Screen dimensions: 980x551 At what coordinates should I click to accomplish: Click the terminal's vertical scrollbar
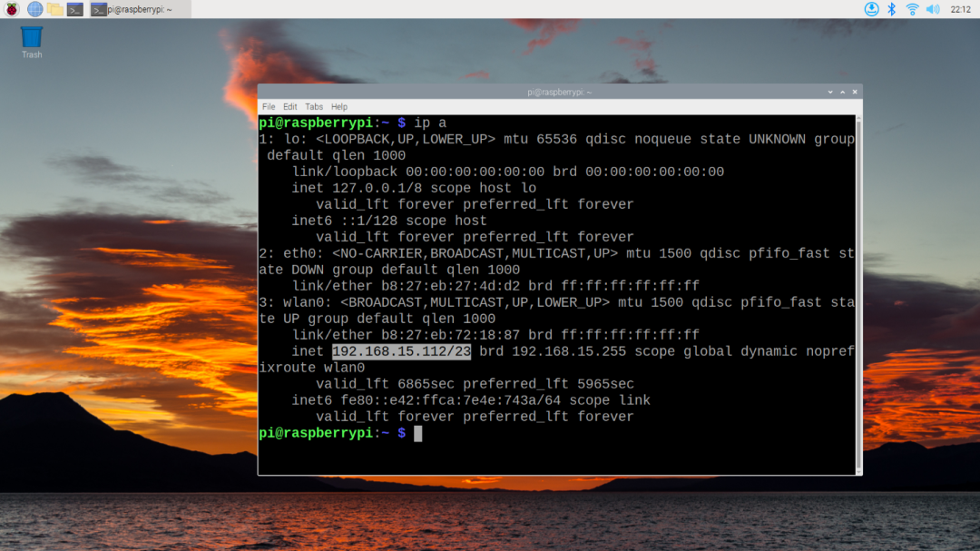click(x=858, y=290)
